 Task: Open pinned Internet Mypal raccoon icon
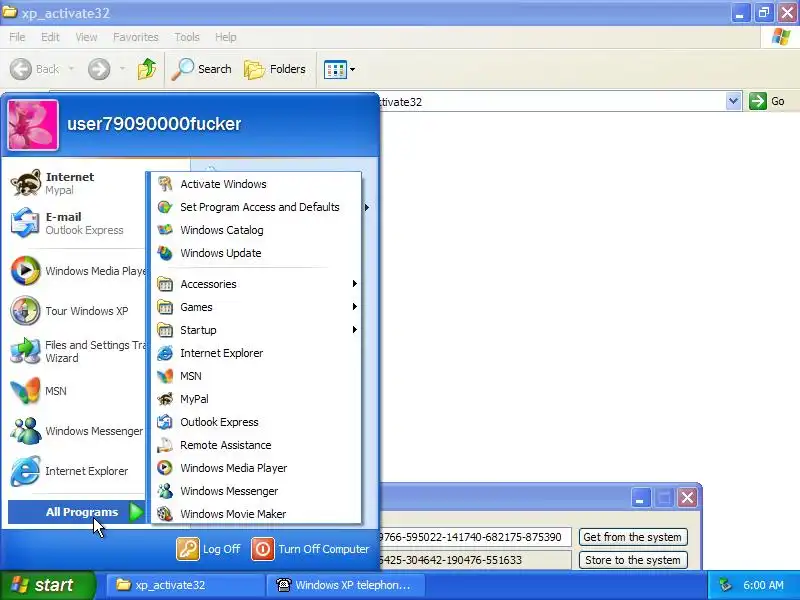point(26,183)
